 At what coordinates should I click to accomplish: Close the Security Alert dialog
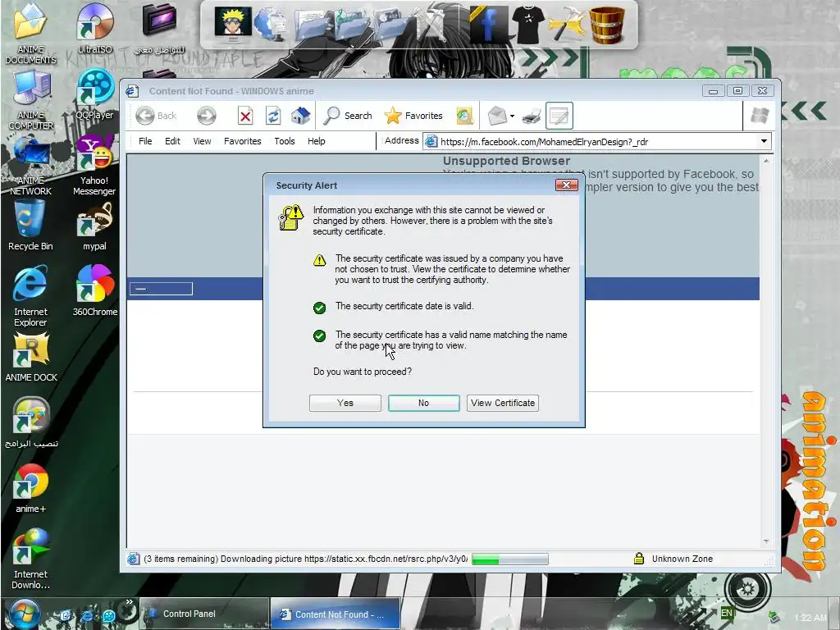tap(566, 185)
